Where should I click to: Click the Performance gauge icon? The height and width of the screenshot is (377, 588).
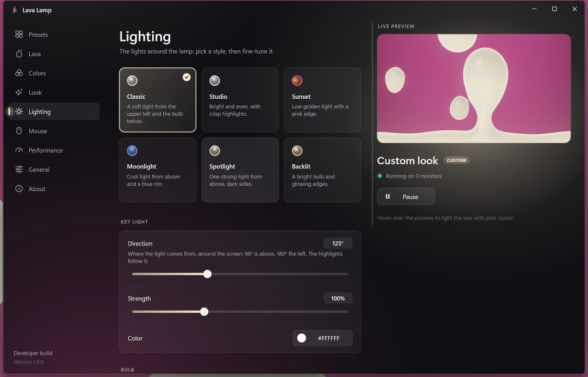19,150
